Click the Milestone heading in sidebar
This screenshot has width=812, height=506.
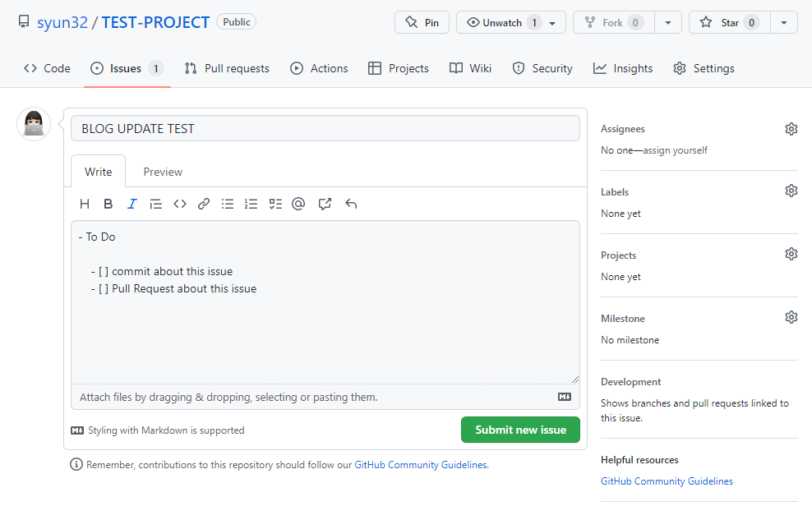tap(622, 318)
